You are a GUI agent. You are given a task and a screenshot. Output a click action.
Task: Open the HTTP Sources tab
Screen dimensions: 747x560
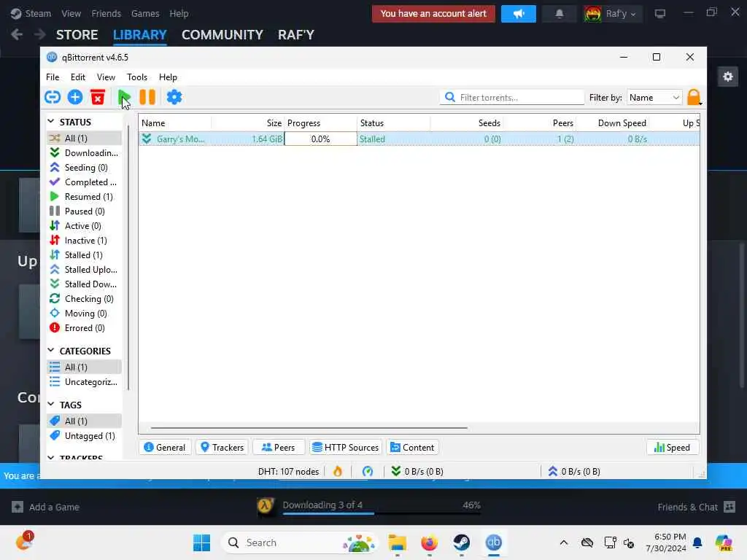tap(346, 448)
